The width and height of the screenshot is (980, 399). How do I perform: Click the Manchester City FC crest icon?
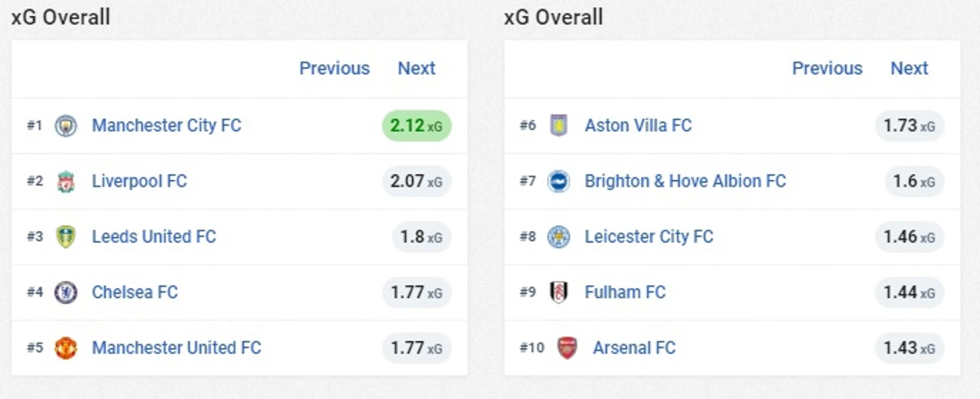66,126
